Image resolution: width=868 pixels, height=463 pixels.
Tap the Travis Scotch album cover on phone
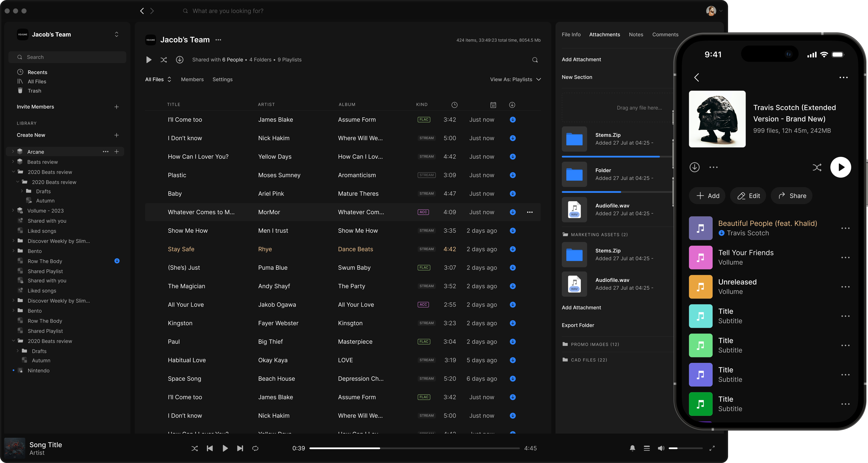click(717, 119)
